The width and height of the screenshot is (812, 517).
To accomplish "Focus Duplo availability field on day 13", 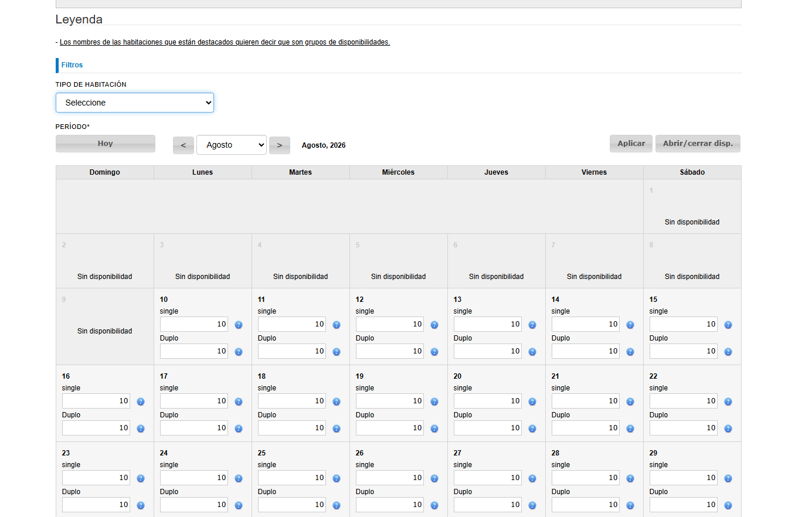I will click(488, 351).
